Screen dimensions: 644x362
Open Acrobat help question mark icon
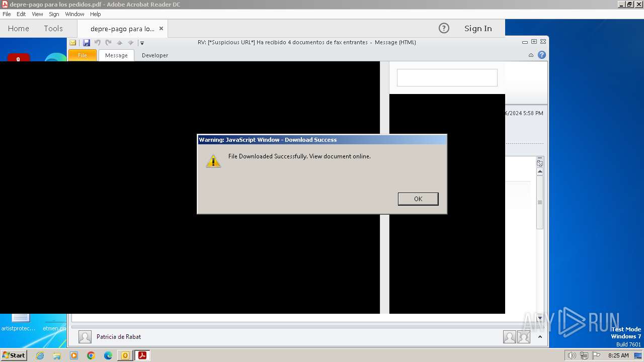pos(444,28)
